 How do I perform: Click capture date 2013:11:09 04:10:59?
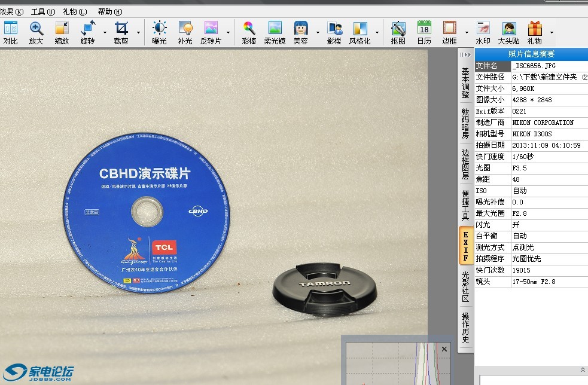click(x=546, y=145)
